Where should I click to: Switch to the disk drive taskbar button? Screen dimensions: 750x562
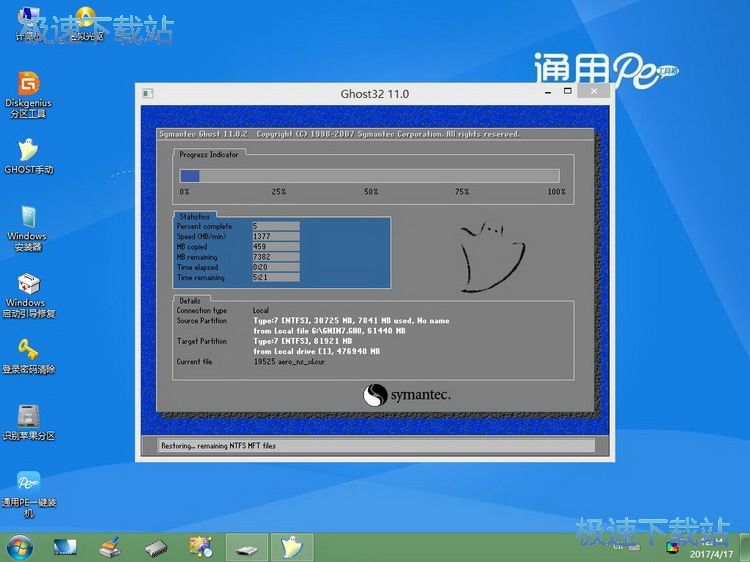point(247,548)
